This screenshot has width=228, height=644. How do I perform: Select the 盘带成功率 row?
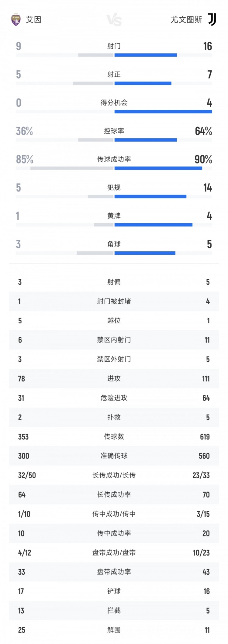(114, 572)
